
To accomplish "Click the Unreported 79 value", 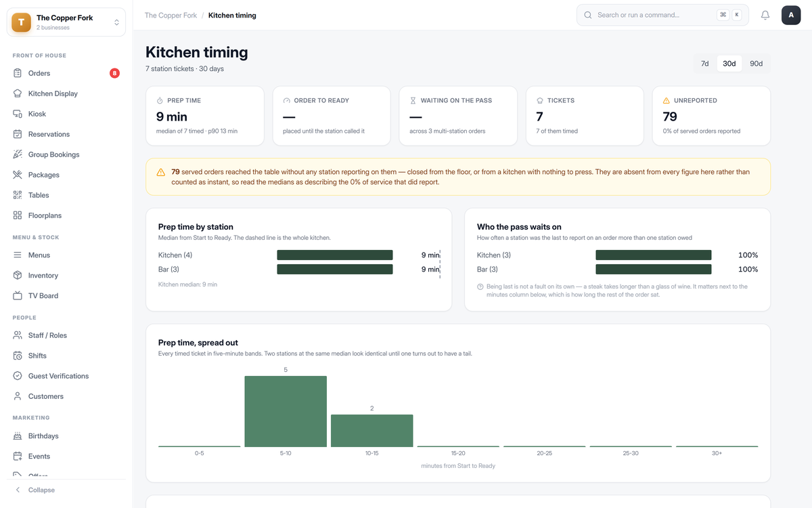I will click(x=670, y=117).
